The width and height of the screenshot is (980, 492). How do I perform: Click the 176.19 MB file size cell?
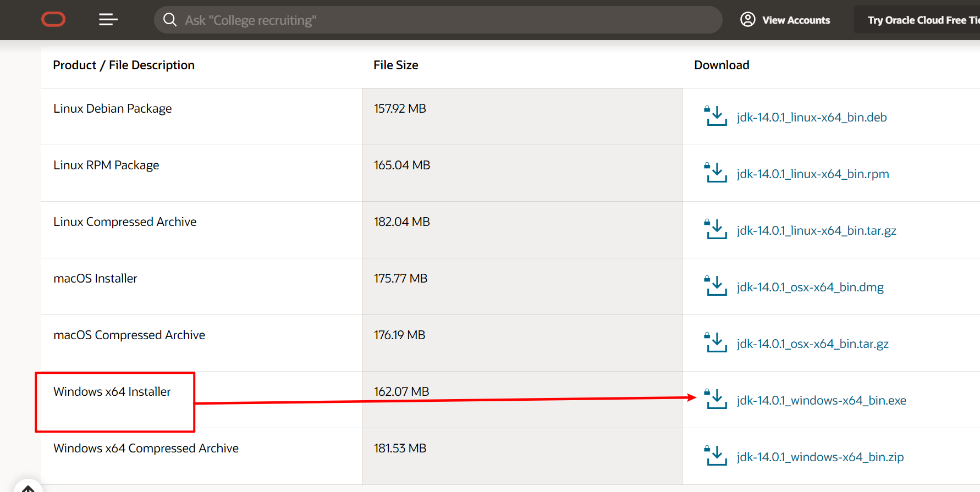(x=522, y=343)
